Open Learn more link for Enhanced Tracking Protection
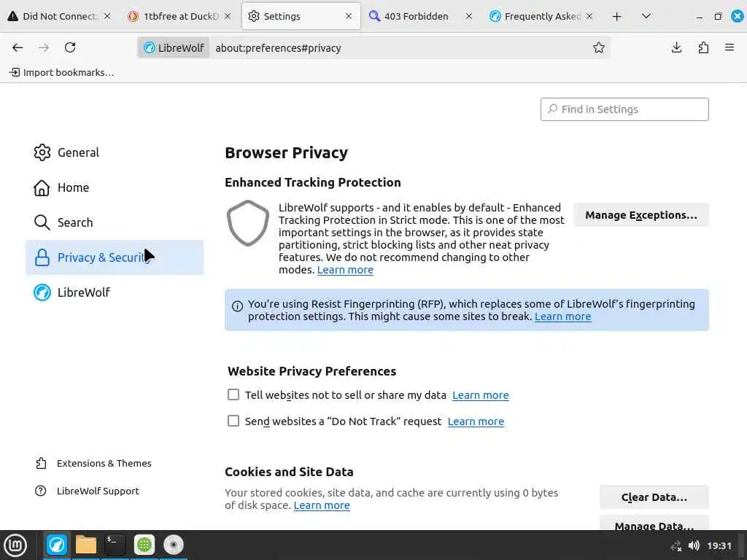Viewport: 747px width, 560px height. pyautogui.click(x=345, y=270)
